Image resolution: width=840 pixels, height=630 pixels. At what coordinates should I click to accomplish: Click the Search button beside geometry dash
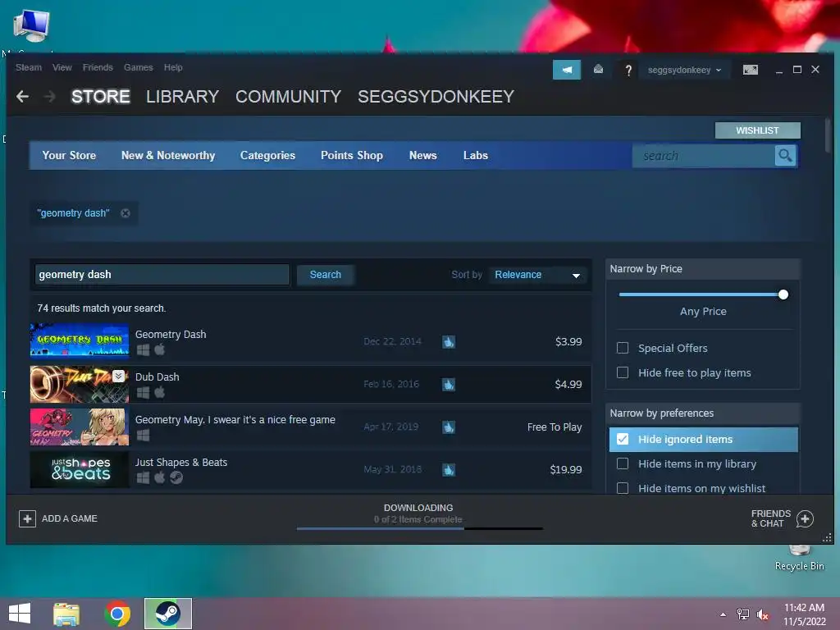click(x=325, y=275)
